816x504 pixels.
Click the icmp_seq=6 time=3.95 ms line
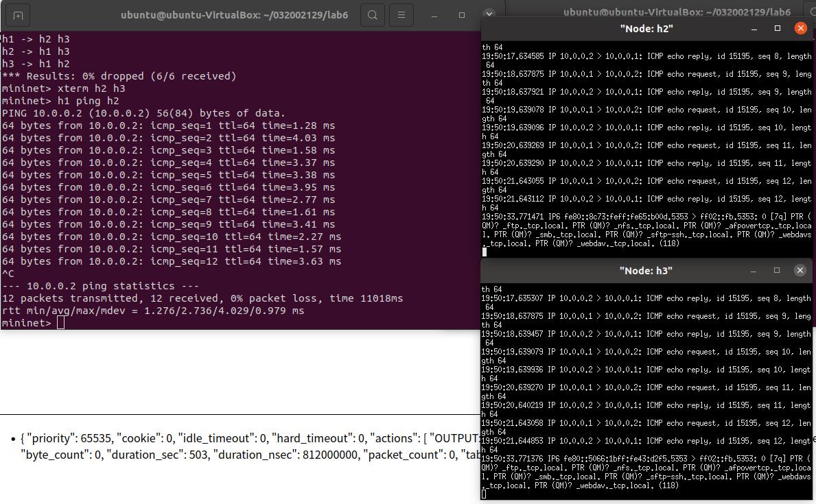point(169,187)
